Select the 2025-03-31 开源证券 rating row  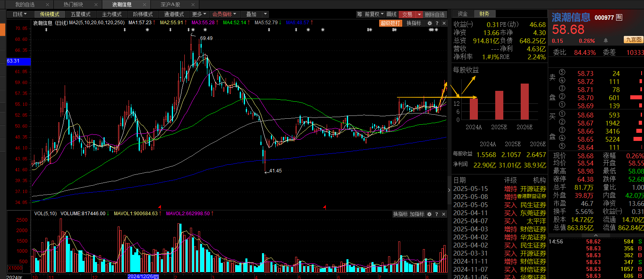tap(499, 253)
